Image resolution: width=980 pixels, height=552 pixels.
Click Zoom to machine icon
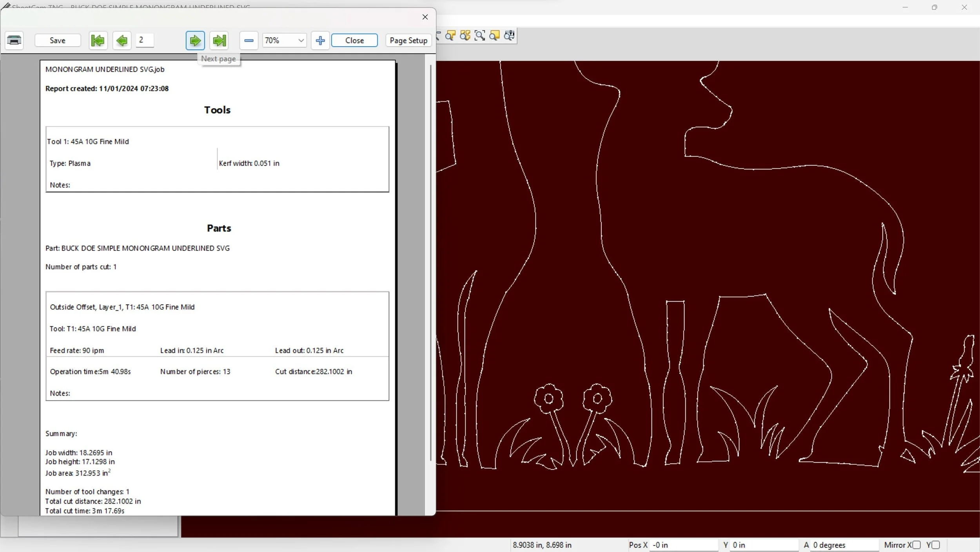(509, 36)
